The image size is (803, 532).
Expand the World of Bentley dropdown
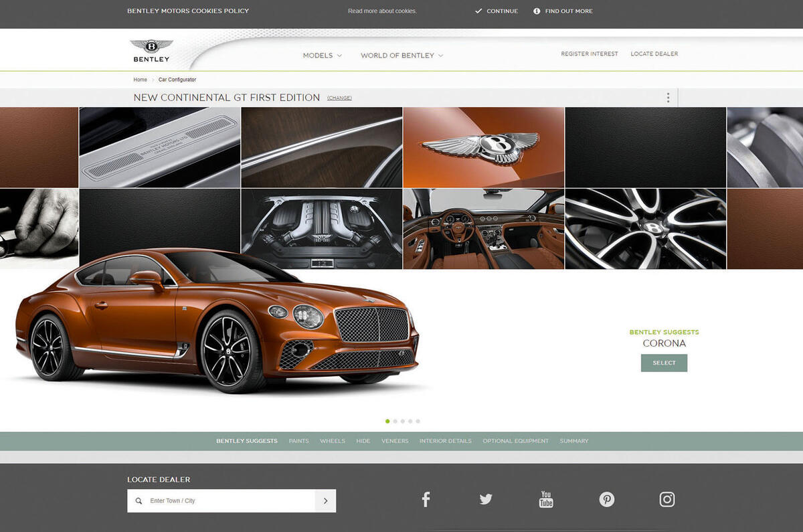tap(401, 56)
